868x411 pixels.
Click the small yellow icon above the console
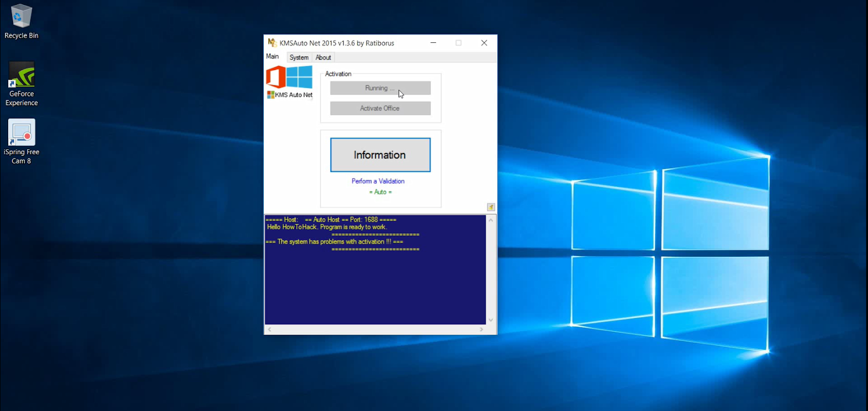(x=491, y=207)
